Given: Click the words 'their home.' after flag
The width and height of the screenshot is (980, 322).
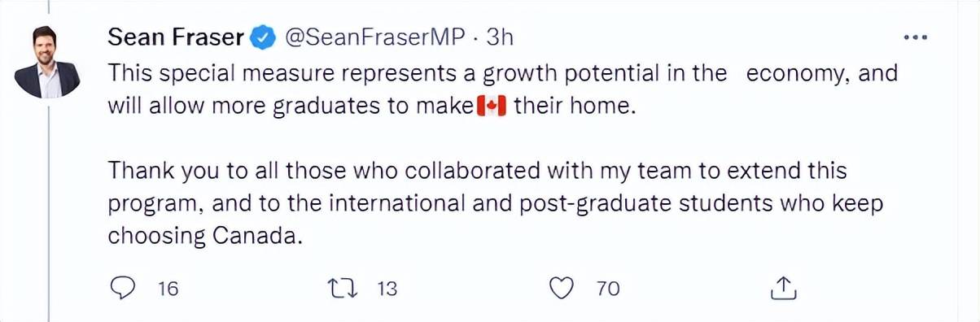Looking at the screenshot, I should point(573,107).
